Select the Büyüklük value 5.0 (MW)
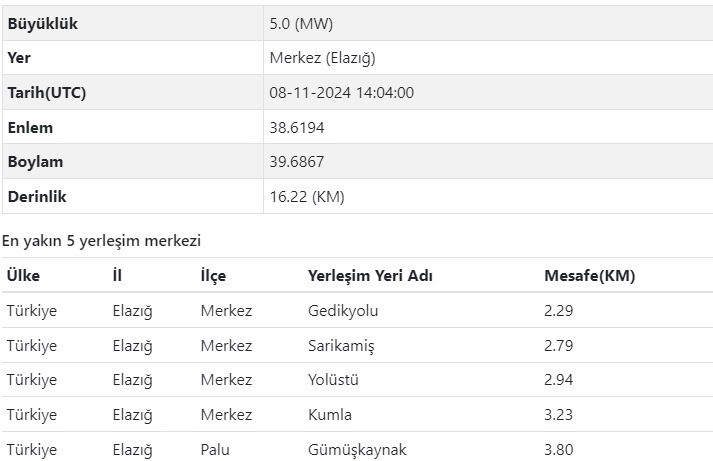The width and height of the screenshot is (713, 461). [301, 24]
